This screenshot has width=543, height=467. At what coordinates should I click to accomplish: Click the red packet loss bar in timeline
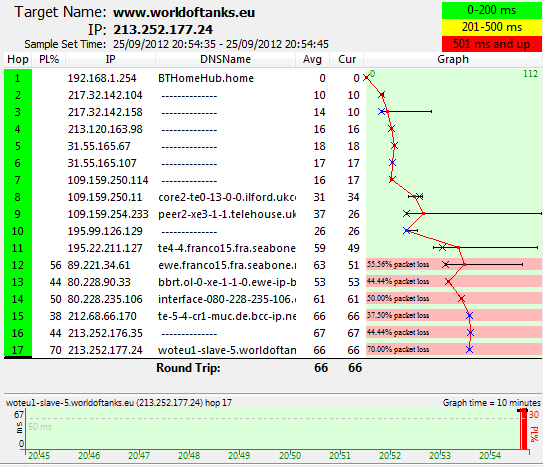tap(524, 429)
